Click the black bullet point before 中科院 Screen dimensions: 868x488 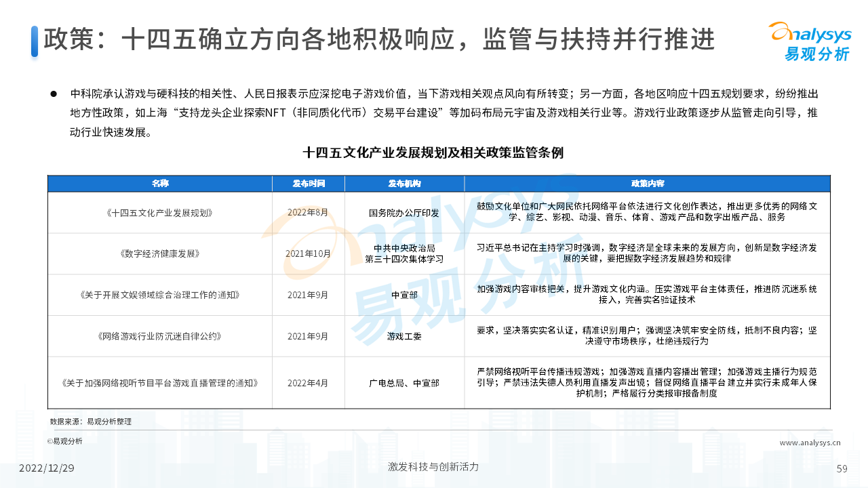pos(54,94)
